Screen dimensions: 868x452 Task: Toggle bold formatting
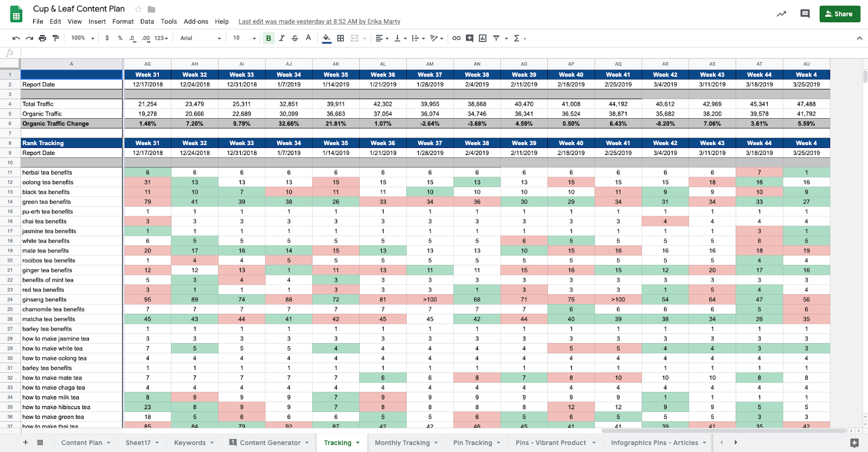pyautogui.click(x=269, y=38)
